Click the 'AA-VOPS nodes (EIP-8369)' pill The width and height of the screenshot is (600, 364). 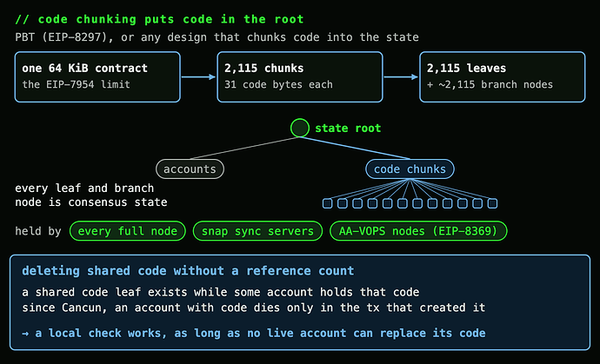pyautogui.click(x=418, y=231)
